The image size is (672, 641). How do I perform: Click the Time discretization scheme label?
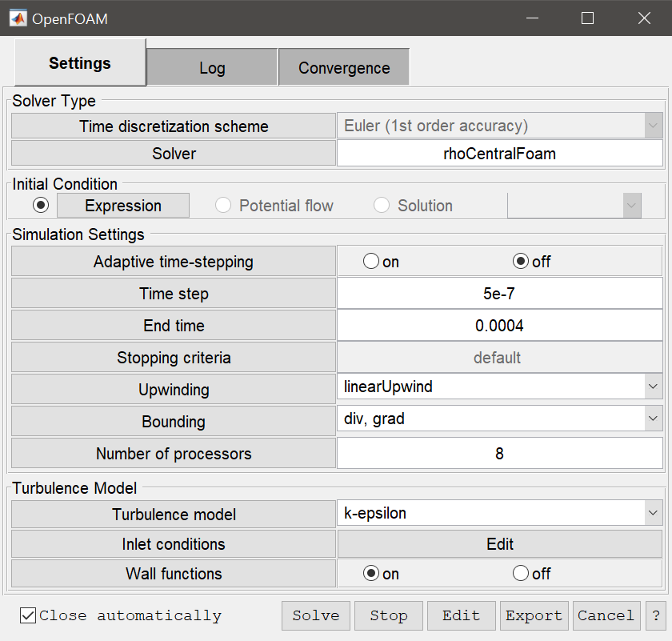tap(174, 126)
